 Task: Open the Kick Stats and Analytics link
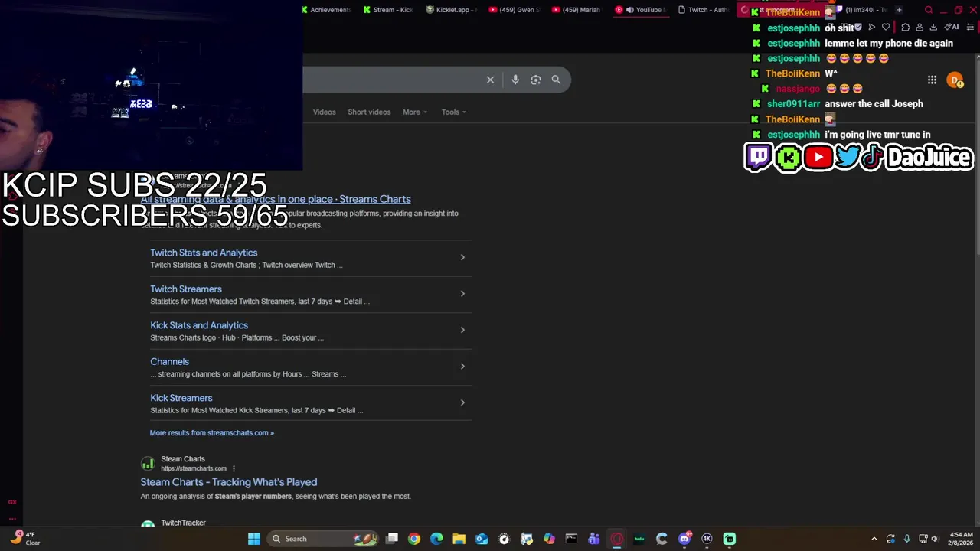[x=199, y=325]
